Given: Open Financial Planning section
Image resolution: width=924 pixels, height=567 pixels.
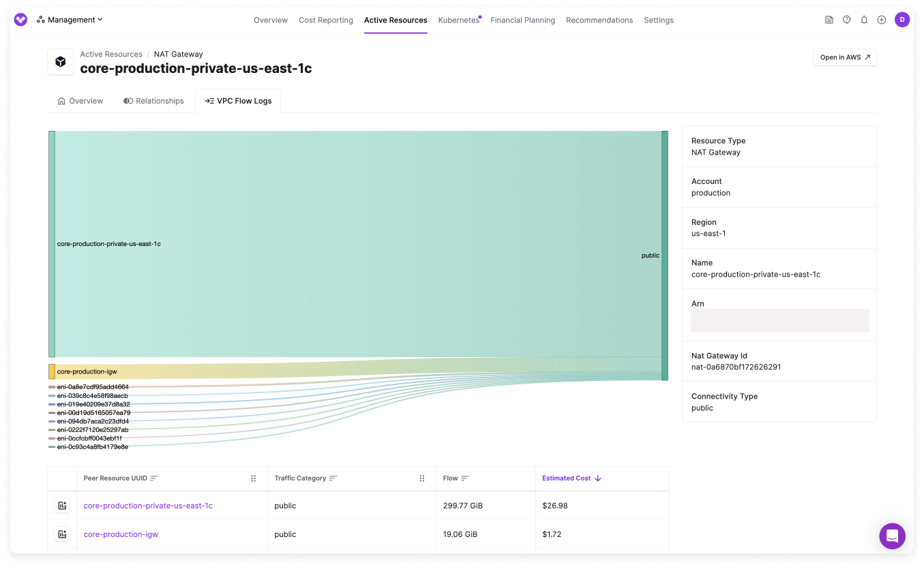Looking at the screenshot, I should tap(522, 20).
